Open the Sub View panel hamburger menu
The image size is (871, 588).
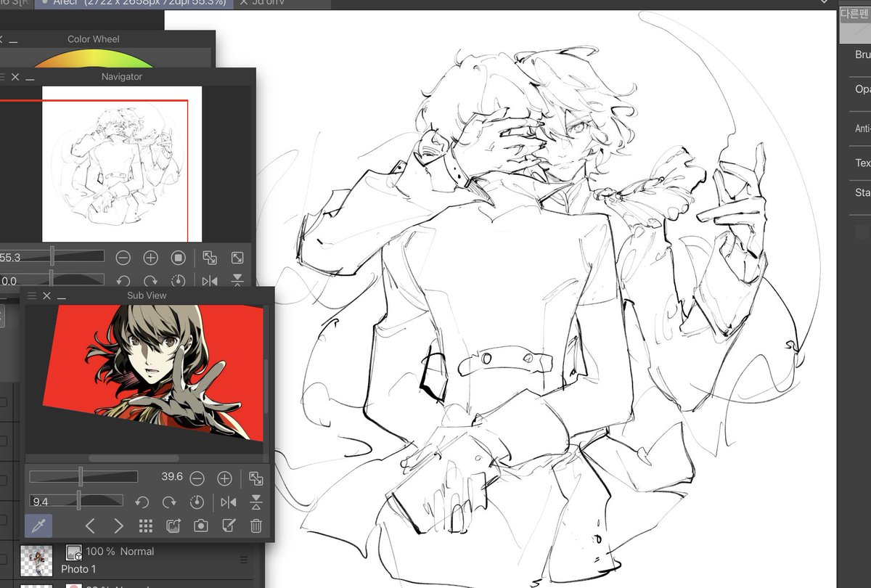30,295
